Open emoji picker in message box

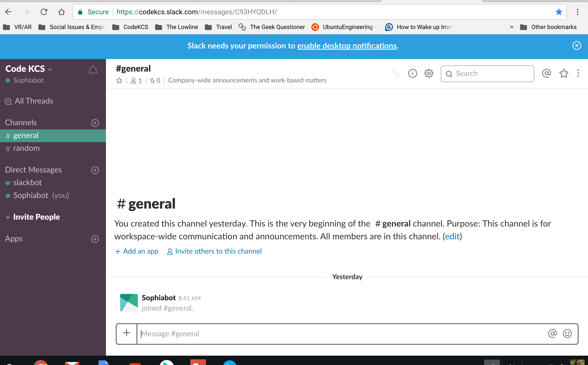click(567, 334)
